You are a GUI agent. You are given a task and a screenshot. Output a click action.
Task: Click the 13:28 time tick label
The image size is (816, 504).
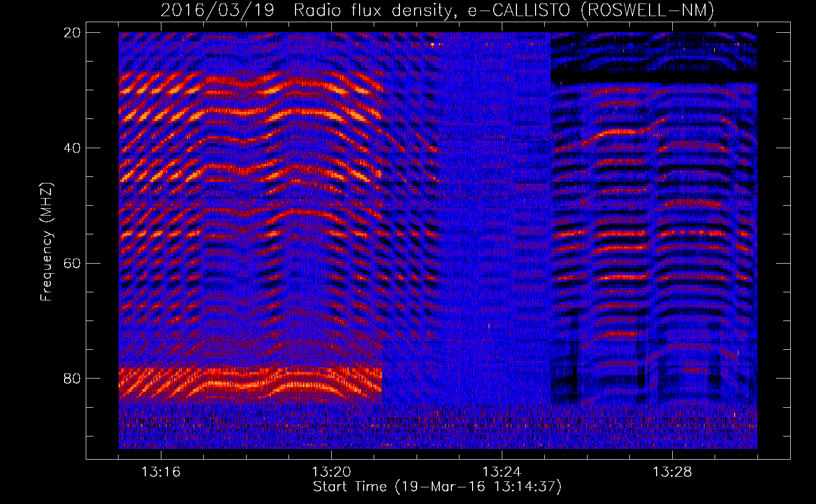pos(672,472)
